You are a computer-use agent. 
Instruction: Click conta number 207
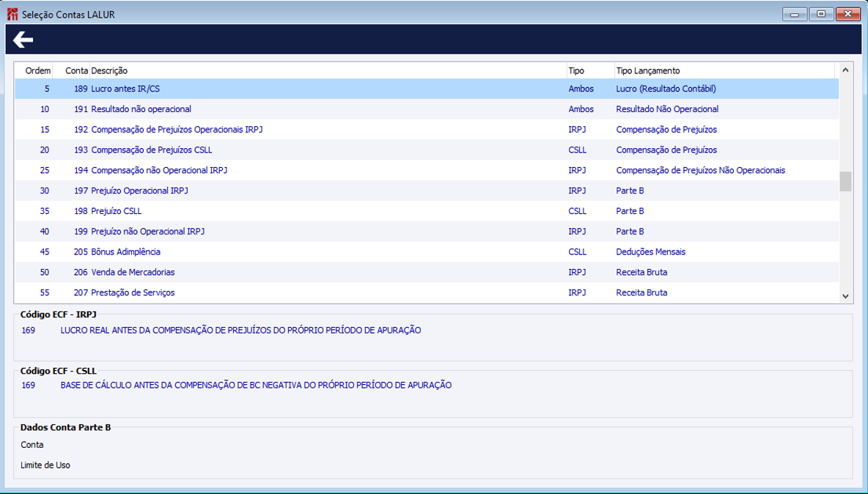81,292
